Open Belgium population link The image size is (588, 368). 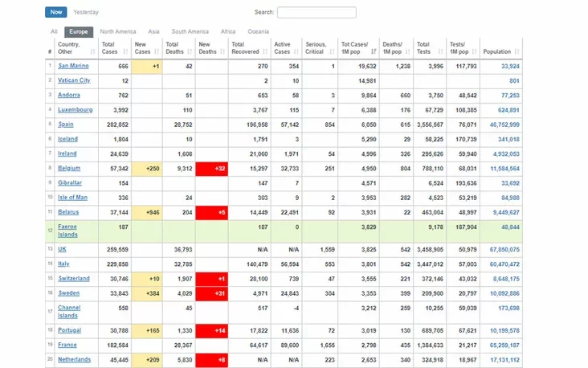point(504,169)
